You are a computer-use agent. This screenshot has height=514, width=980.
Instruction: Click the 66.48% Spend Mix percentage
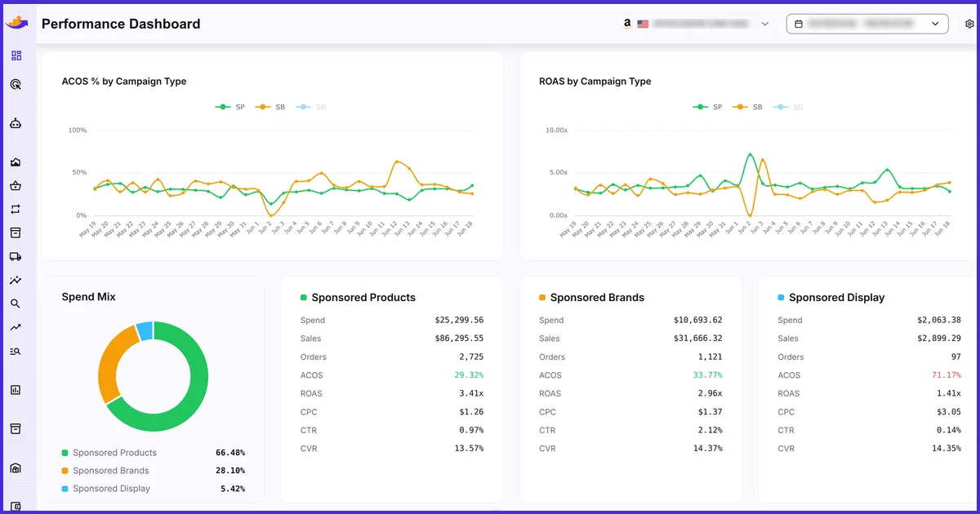230,453
